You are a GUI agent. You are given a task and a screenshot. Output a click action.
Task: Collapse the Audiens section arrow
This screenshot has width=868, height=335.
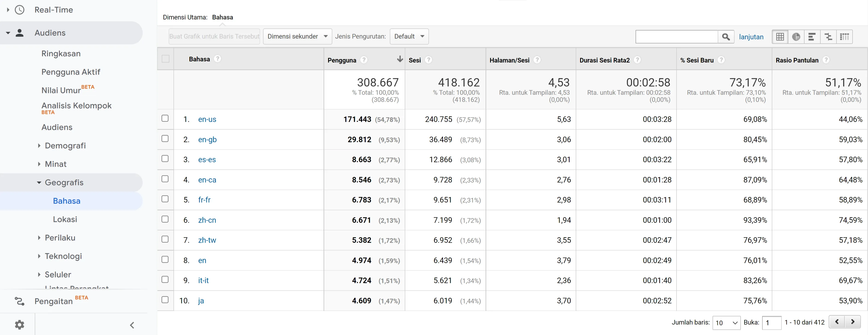pos(8,33)
